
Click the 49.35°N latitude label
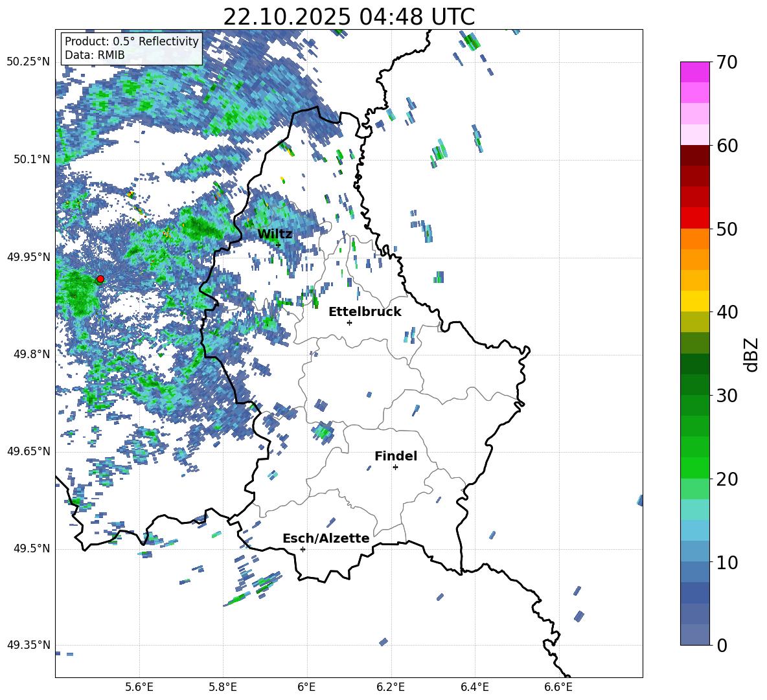click(29, 645)
